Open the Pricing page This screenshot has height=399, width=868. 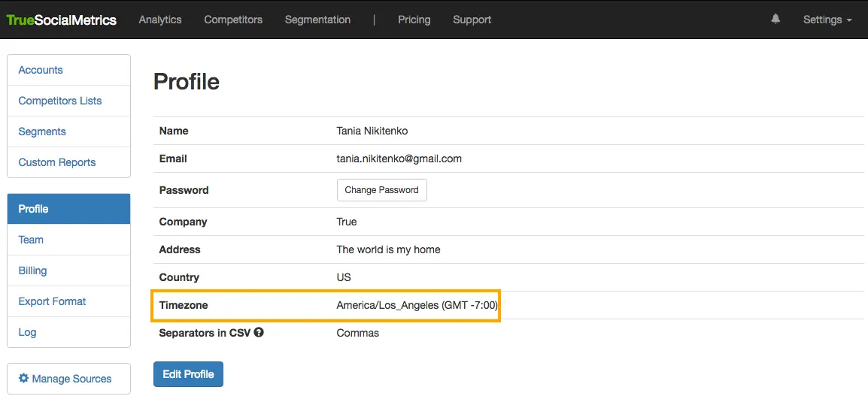(414, 20)
